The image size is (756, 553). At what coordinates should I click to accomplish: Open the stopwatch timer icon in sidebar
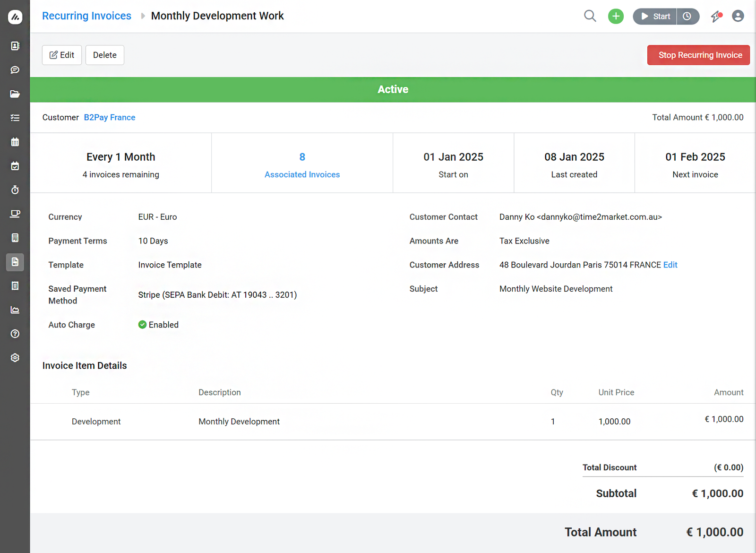(15, 190)
